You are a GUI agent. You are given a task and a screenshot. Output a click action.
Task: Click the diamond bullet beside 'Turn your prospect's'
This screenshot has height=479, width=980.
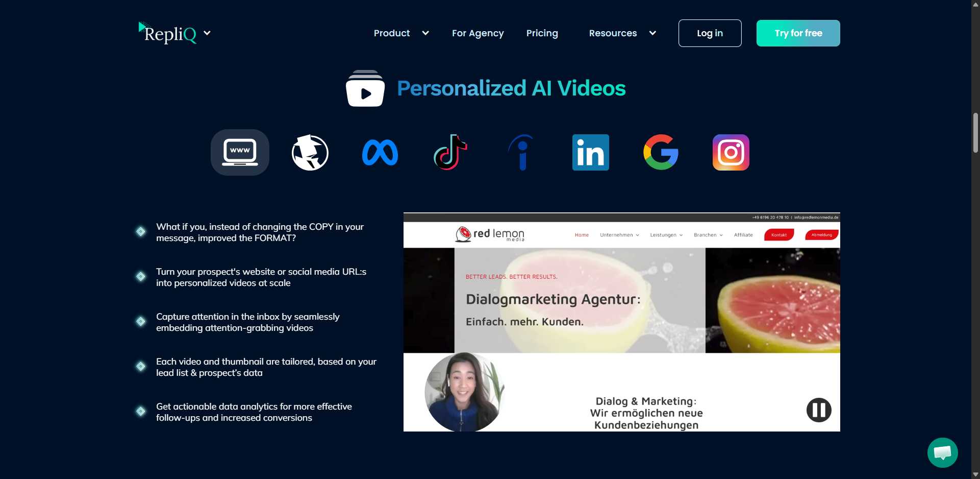pos(141,277)
